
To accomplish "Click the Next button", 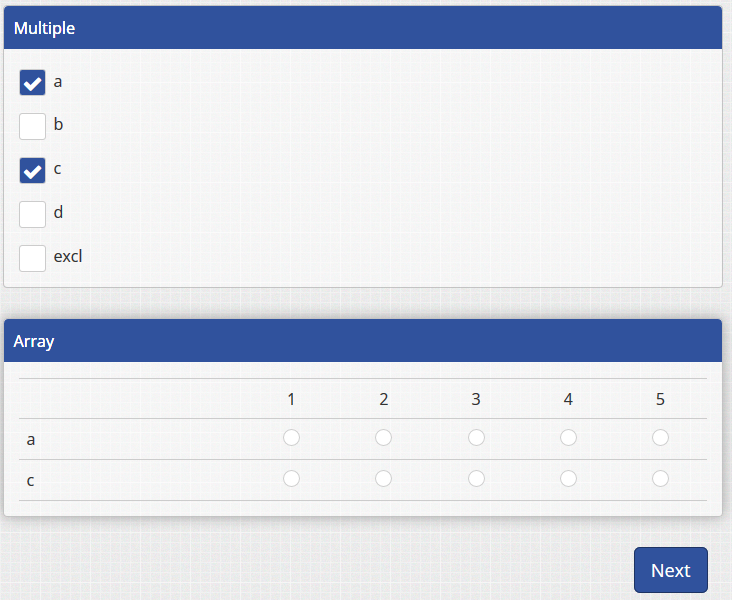I will point(670,570).
